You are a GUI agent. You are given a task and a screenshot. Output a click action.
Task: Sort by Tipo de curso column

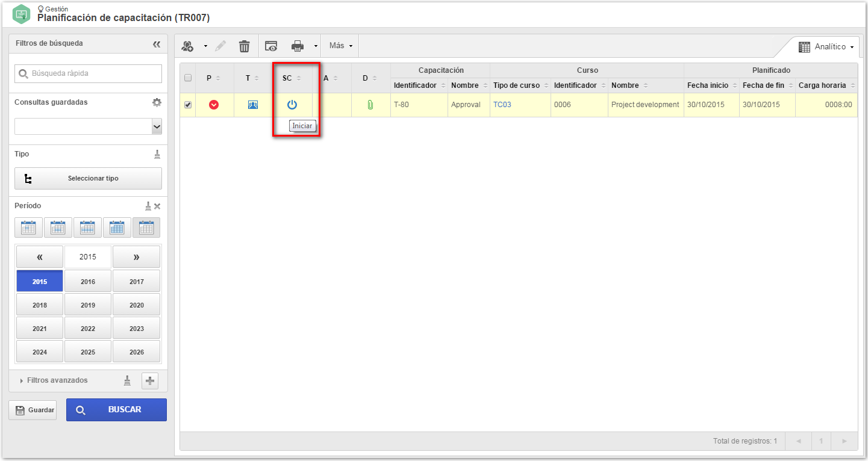click(x=520, y=85)
